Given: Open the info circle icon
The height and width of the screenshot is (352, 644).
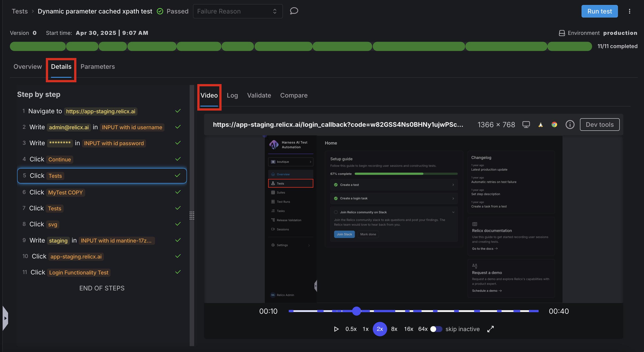Looking at the screenshot, I should 570,125.
